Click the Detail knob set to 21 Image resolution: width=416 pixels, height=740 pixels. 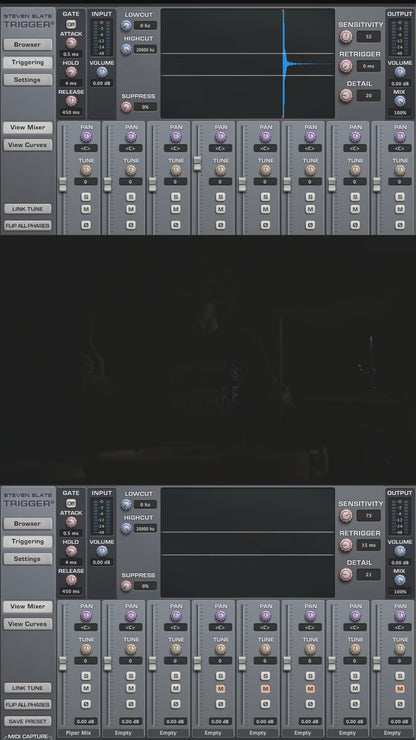coord(346,574)
